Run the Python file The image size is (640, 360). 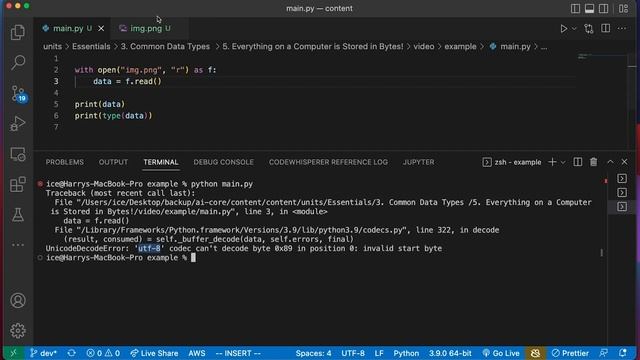(564, 29)
